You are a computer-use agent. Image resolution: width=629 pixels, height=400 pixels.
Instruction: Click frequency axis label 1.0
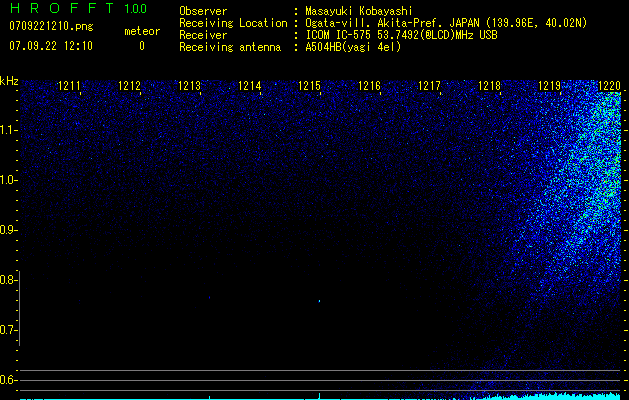click(8, 180)
